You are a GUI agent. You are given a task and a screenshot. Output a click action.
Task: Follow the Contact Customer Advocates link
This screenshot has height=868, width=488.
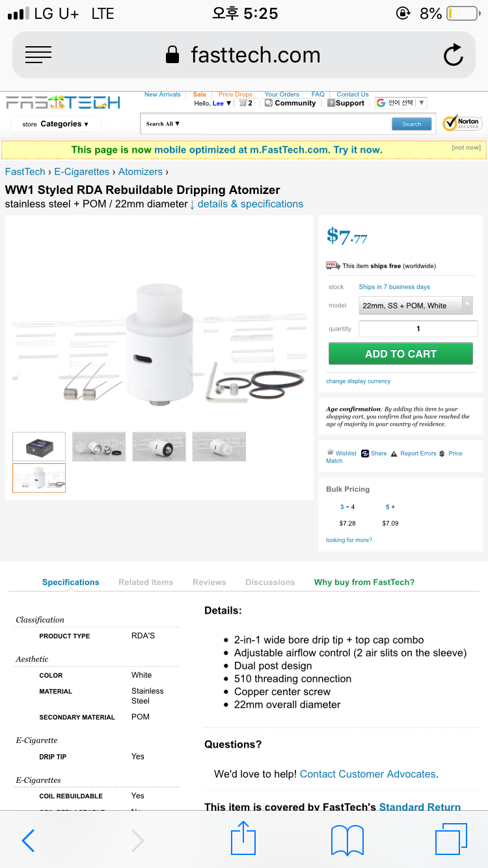coord(368,774)
